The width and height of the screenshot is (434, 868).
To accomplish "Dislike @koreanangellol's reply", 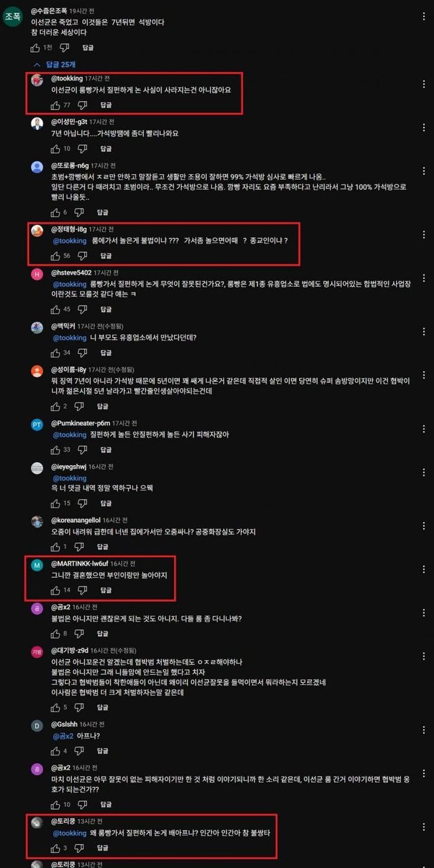I will click(79, 547).
